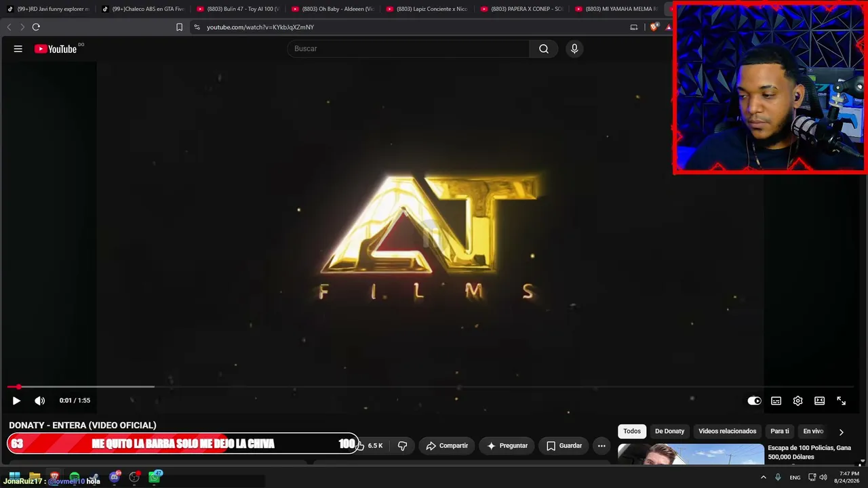This screenshot has width=868, height=488.
Task: Click the Compartir share button
Action: [x=447, y=445]
